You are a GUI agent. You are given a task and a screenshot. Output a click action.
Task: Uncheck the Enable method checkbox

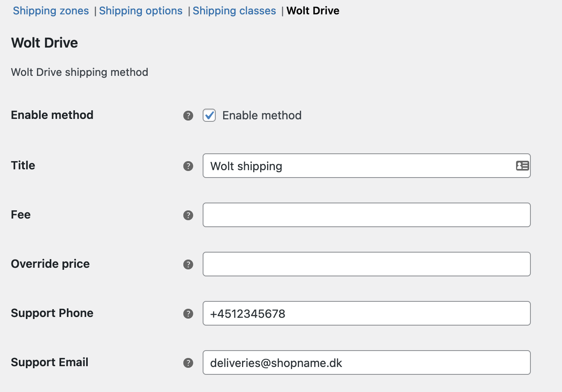tap(209, 116)
